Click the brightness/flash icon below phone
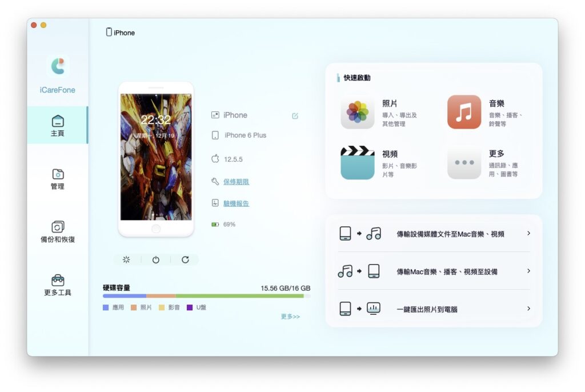The image size is (585, 392). point(126,259)
